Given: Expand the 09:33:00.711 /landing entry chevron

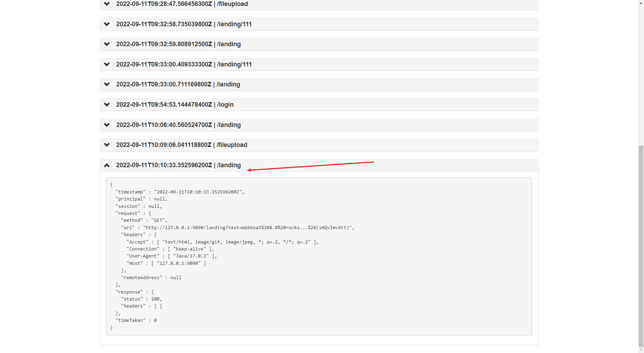Looking at the screenshot, I should (x=107, y=84).
